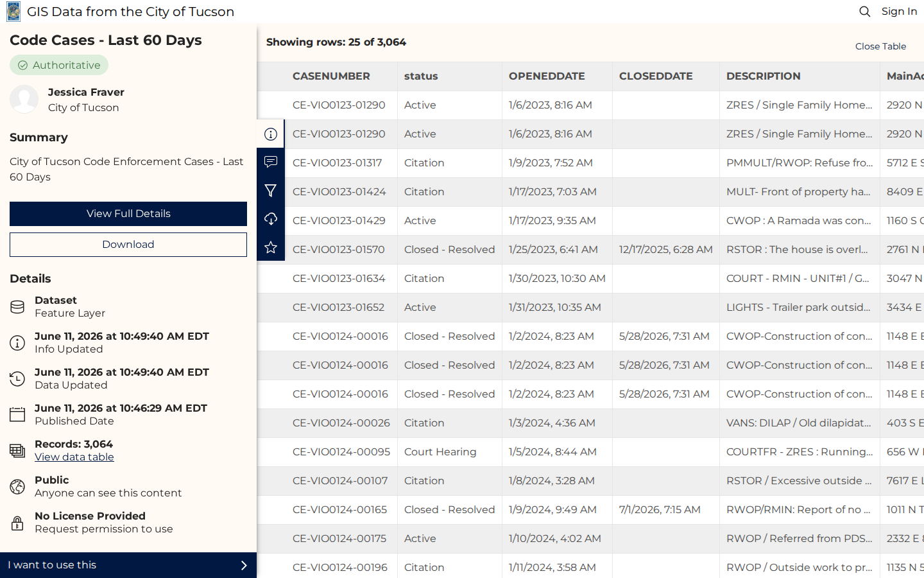Select case number CE-VIO0124-00196
Image resolution: width=924 pixels, height=578 pixels.
pos(340,568)
